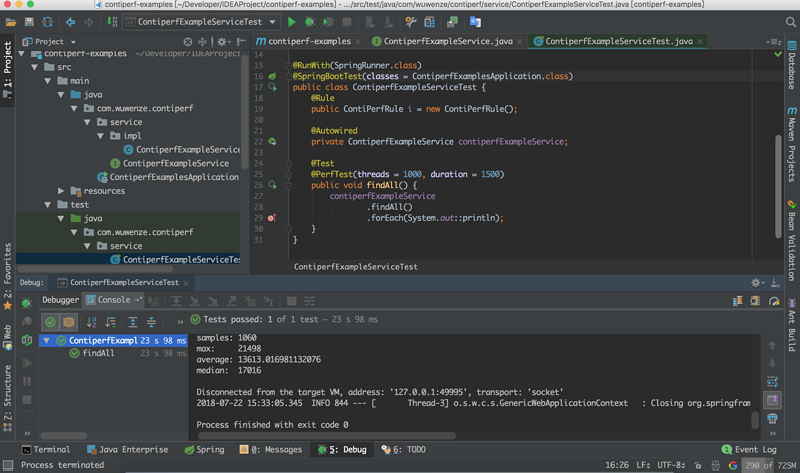Open the Spring tool window
This screenshot has height=473, width=800.
click(204, 450)
